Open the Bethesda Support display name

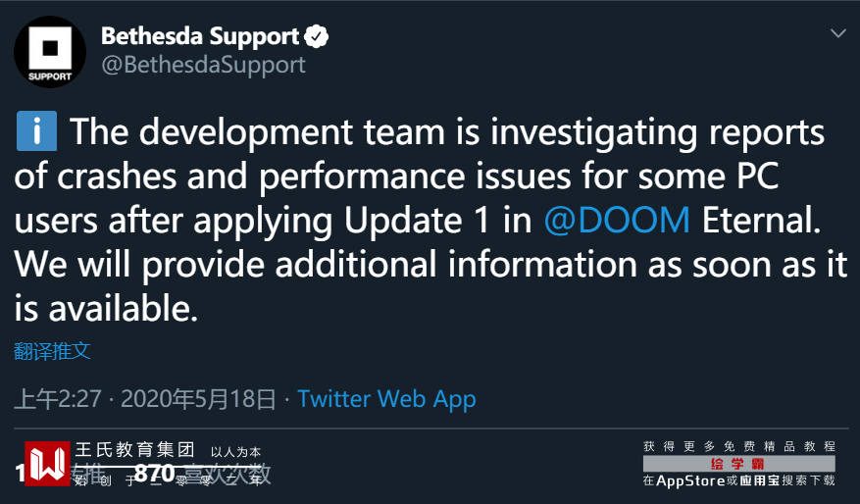pos(200,37)
